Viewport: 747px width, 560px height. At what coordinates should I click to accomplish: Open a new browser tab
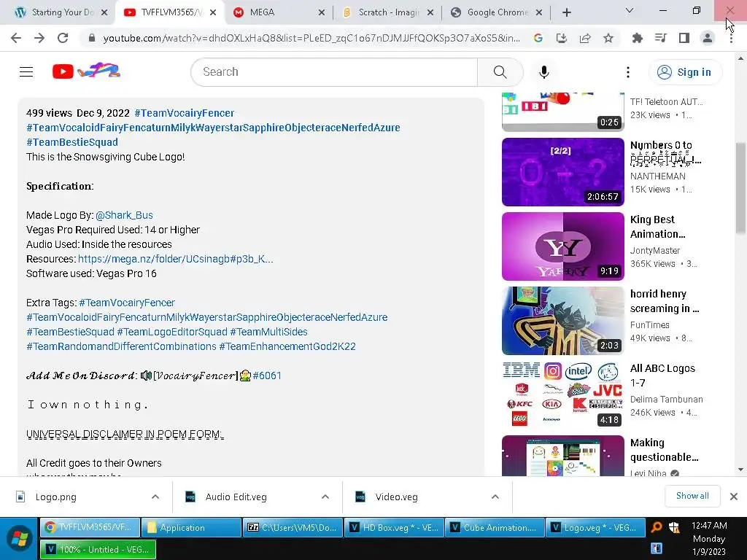point(566,12)
